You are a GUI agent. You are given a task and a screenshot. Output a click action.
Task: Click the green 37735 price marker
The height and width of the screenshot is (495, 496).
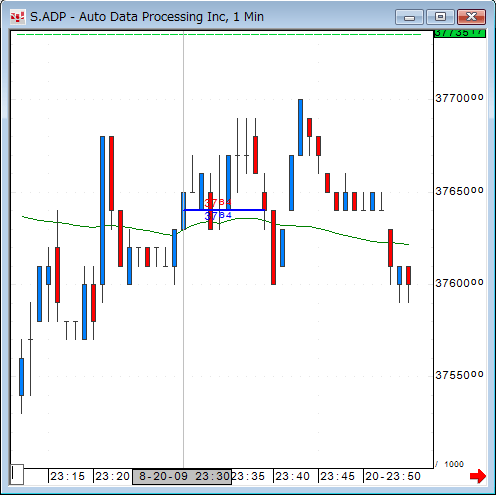click(x=460, y=33)
